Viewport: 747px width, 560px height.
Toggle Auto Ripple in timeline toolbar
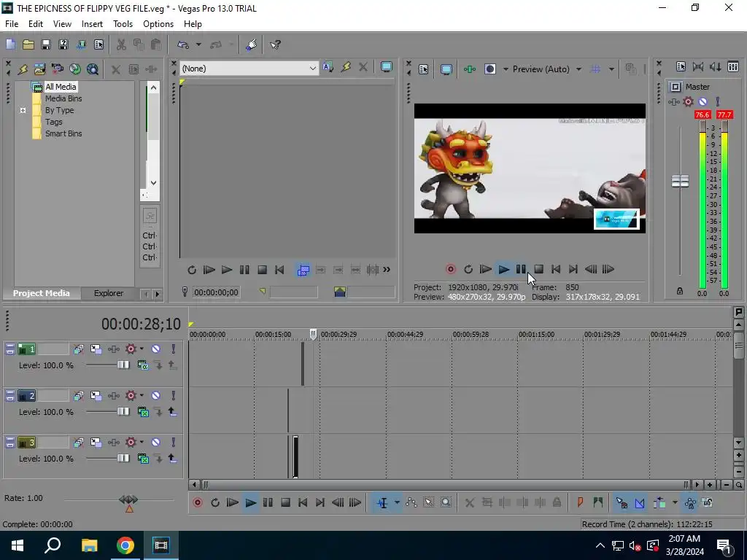(x=659, y=502)
